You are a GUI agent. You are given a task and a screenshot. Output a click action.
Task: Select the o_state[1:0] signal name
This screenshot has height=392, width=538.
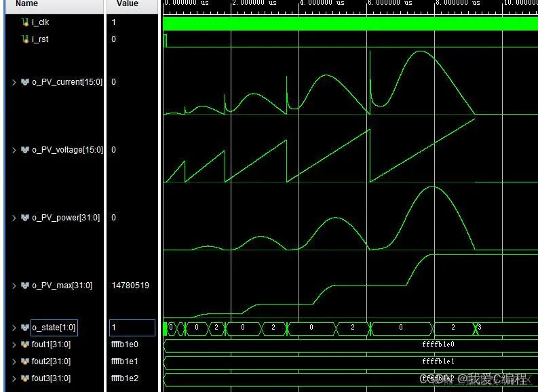coord(54,328)
